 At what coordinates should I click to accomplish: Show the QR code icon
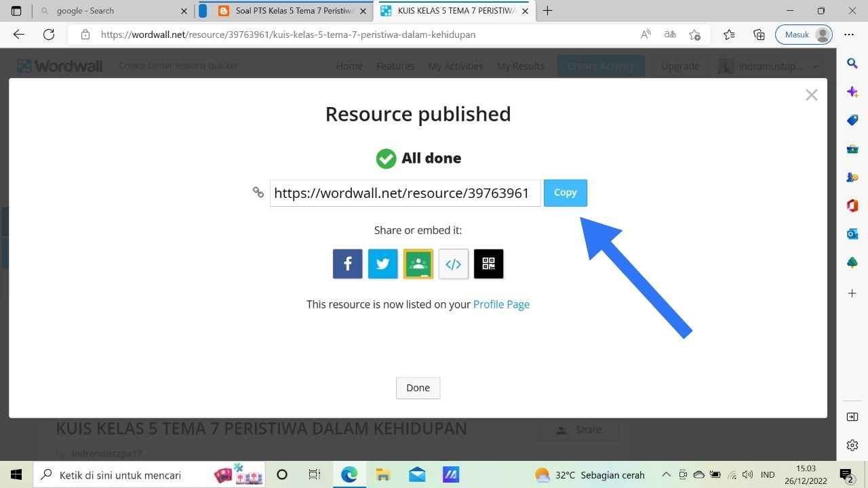tap(488, 264)
